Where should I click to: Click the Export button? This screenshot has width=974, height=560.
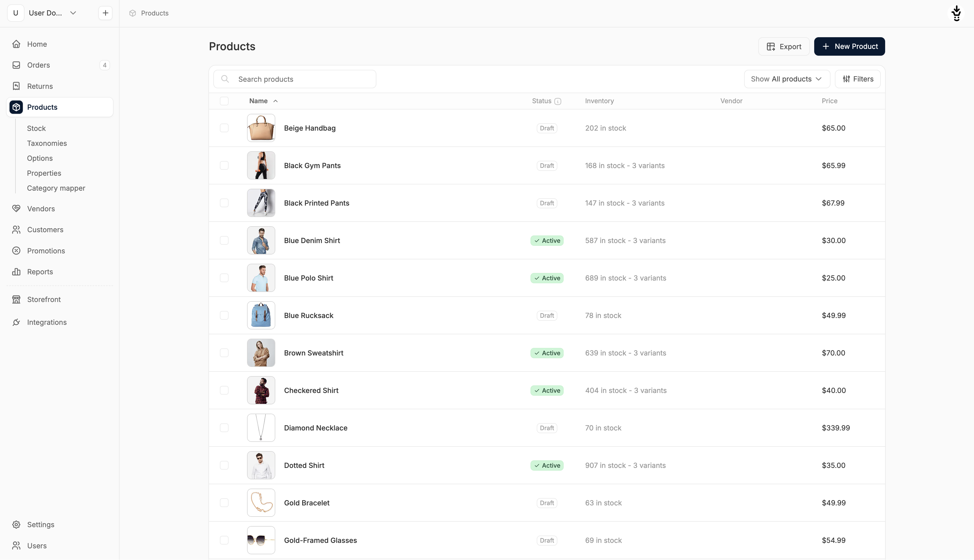click(783, 46)
